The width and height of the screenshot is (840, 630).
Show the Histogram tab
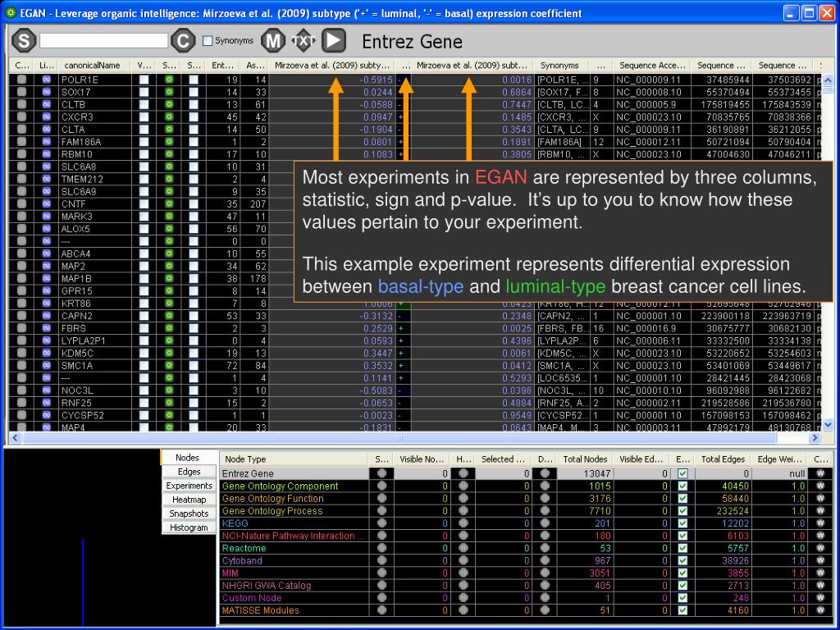click(x=189, y=527)
